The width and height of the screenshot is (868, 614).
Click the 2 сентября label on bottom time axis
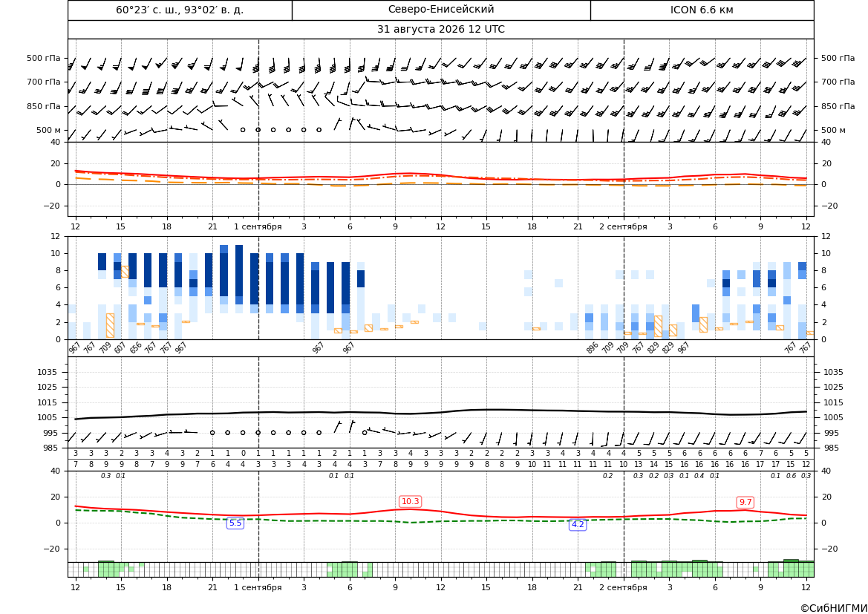pyautogui.click(x=623, y=587)
